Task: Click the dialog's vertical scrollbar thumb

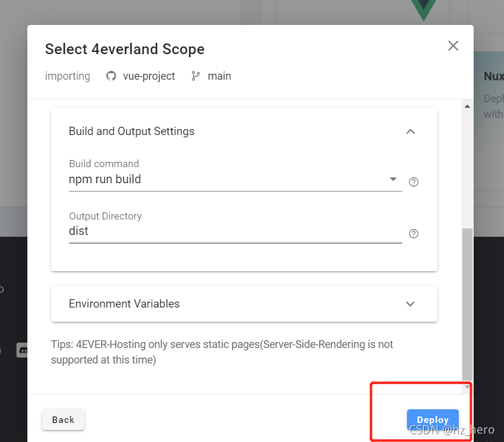Action: (467, 304)
